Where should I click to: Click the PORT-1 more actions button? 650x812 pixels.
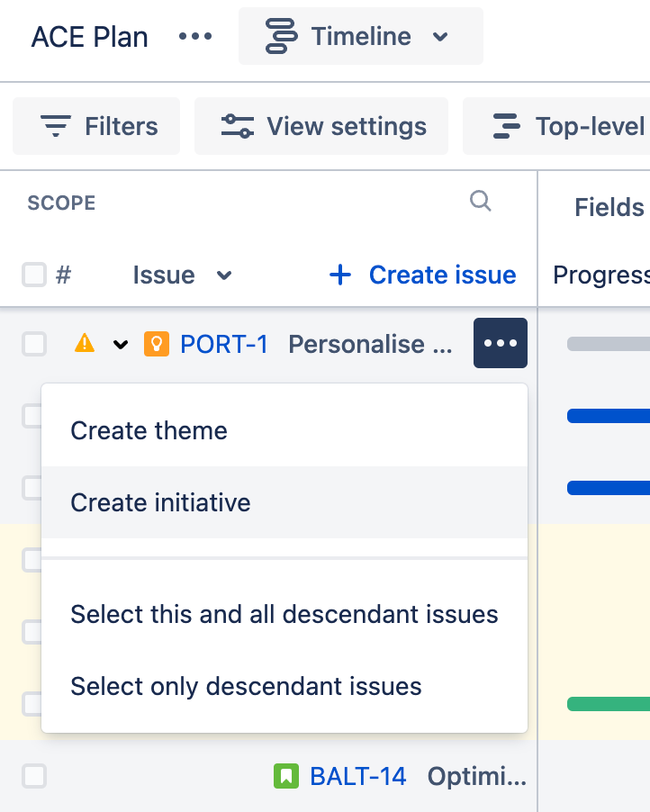[501, 343]
